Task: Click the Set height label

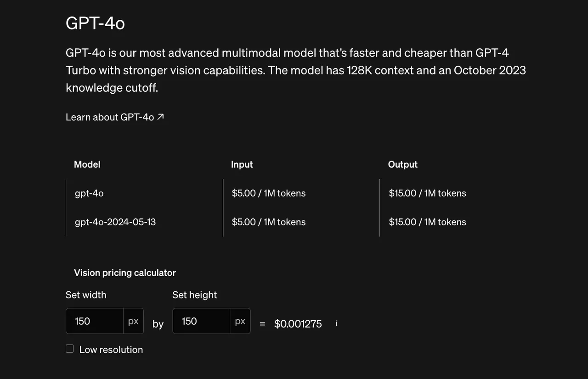Action: click(x=194, y=295)
